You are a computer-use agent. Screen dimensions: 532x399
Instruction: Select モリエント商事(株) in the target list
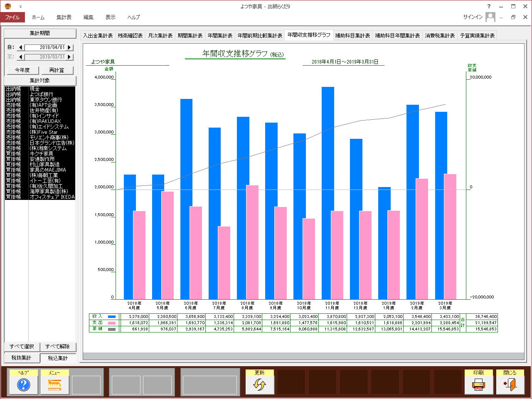pos(40,138)
